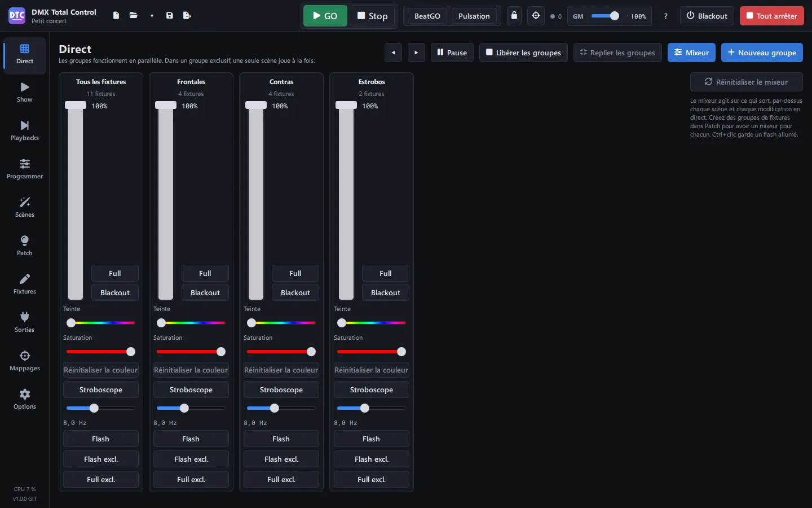Screen dimensions: 812x508
Task: Click the GM 100% value text
Action: tap(638, 16)
